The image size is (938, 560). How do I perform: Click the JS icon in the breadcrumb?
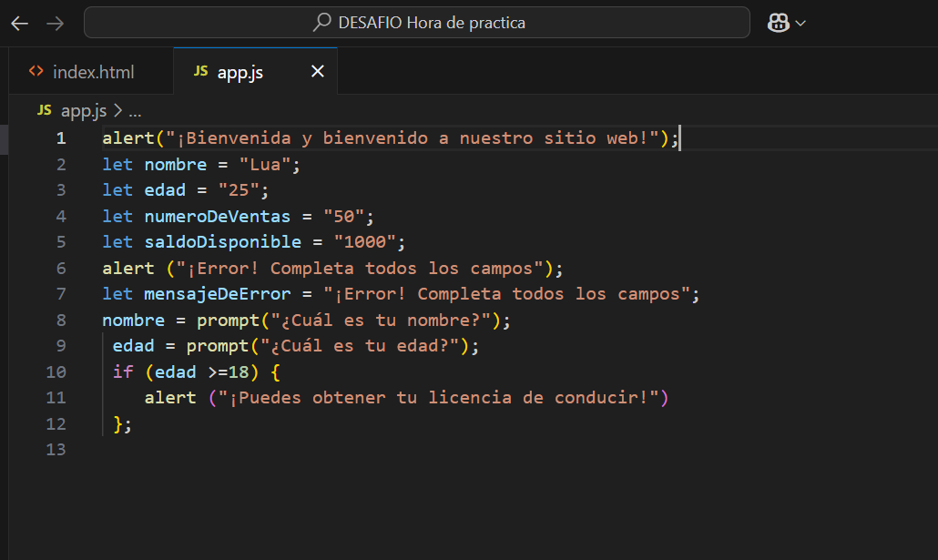tap(45, 110)
